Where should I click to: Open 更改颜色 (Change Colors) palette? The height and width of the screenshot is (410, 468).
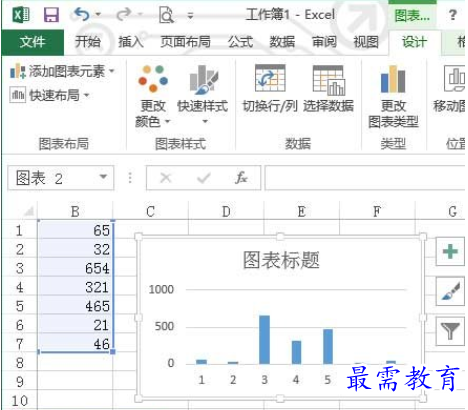click(x=153, y=97)
